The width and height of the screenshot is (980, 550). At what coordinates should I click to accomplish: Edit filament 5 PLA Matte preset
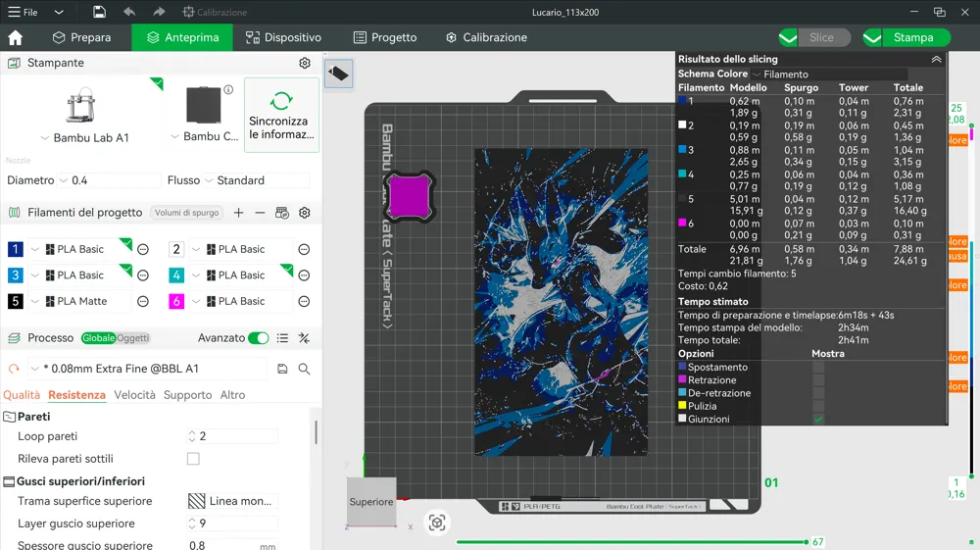point(143,301)
